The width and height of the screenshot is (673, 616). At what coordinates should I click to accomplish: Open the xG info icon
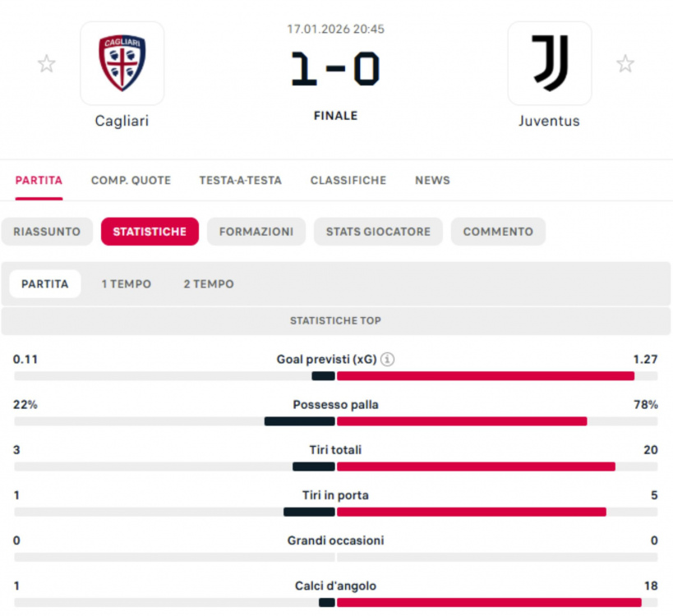pos(388,359)
